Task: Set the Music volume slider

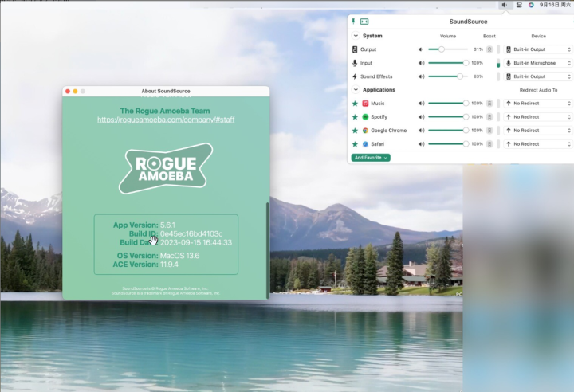Action: [x=448, y=104]
